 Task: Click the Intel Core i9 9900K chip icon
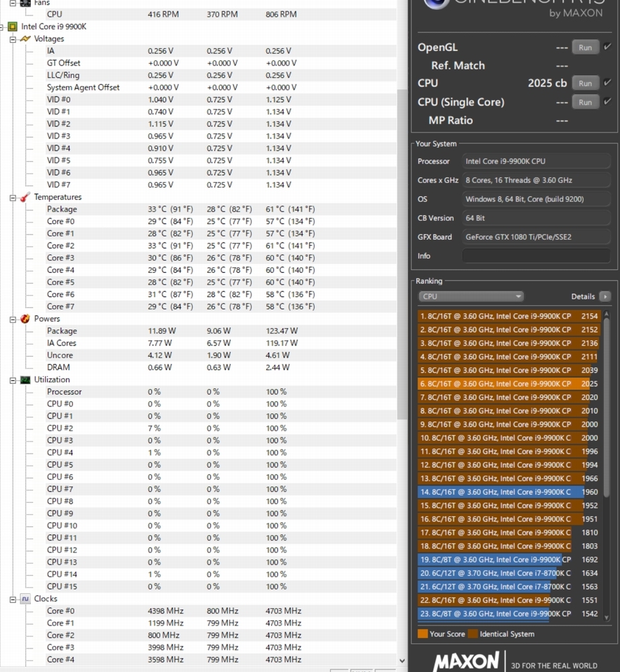click(13, 27)
